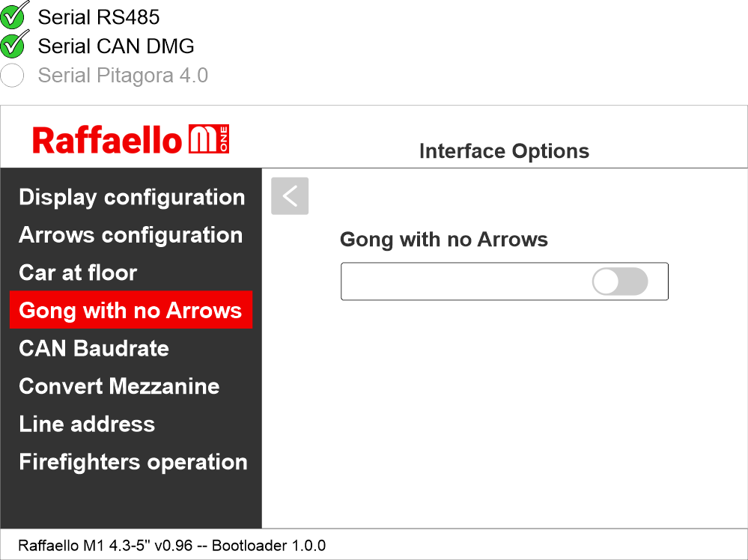Open Display configuration in the sidebar
Screen dimensions: 748x560
pyautogui.click(x=132, y=197)
